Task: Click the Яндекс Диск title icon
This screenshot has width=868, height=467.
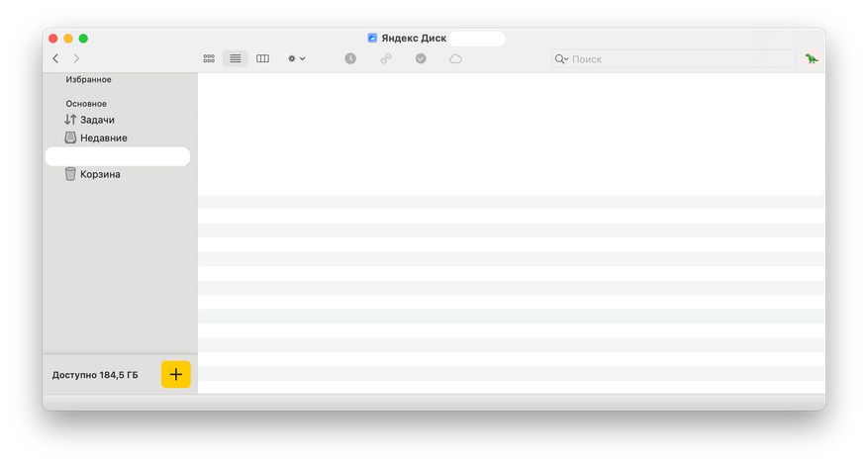Action: point(372,39)
